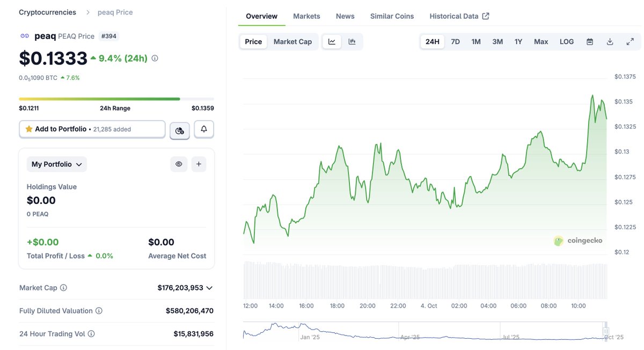Expand chart to fullscreen
Image resolution: width=644 pixels, height=350 pixels.
pos(630,41)
